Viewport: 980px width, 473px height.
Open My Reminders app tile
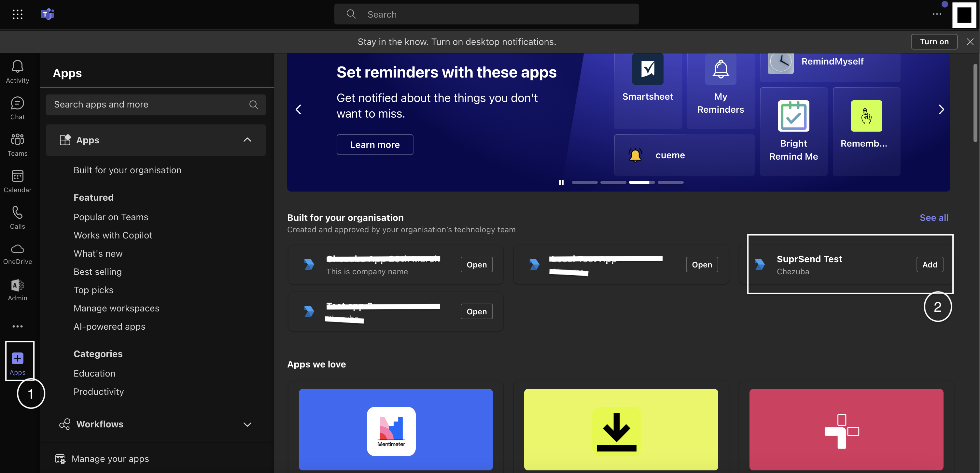pyautogui.click(x=721, y=91)
